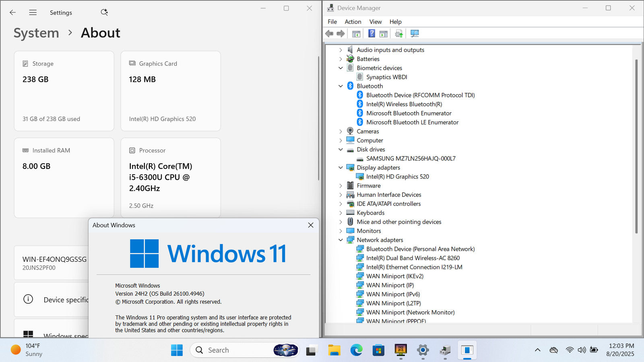Click the Show/Hide Console Tree toolbar icon
644x362 pixels.
click(x=356, y=34)
